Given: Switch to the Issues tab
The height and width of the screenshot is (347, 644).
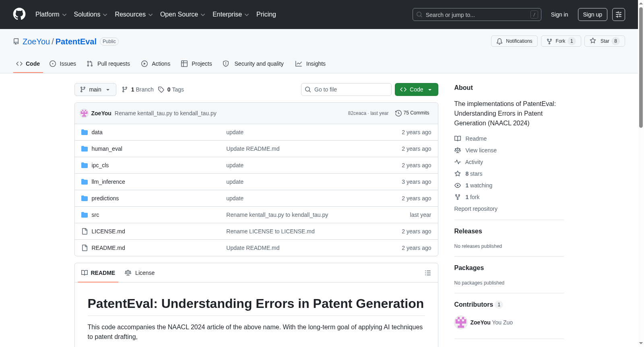Looking at the screenshot, I should tap(63, 64).
